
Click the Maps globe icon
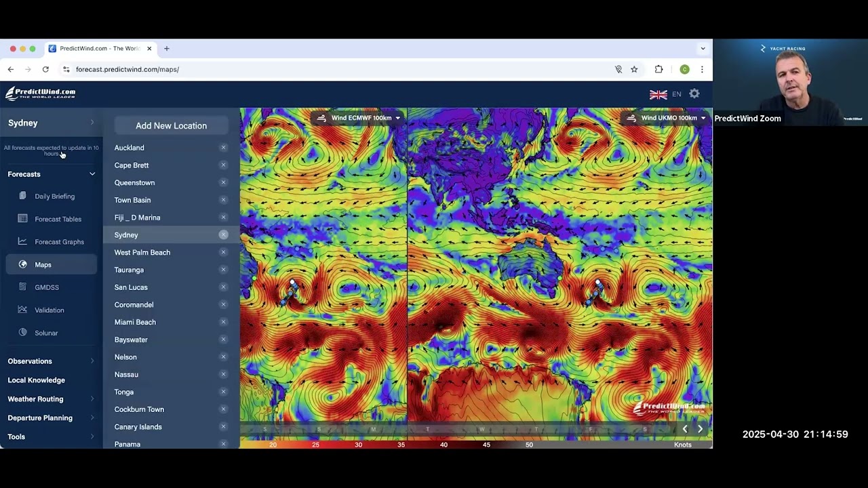(22, 264)
